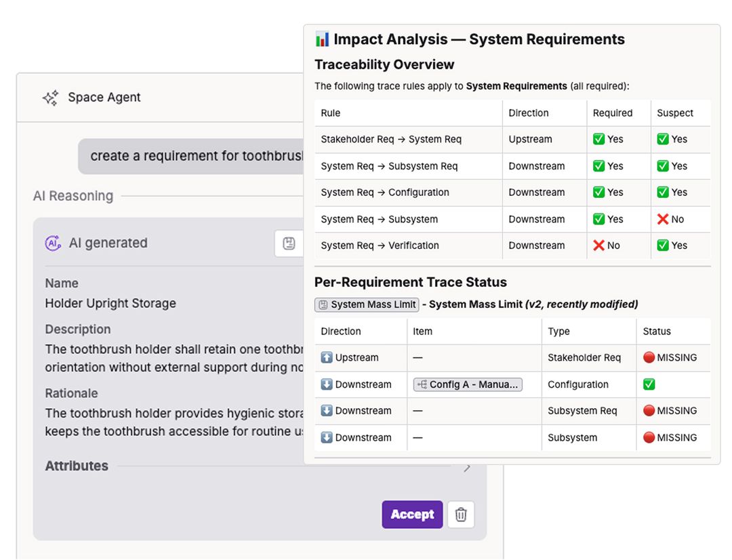This screenshot has width=732, height=560.
Task: Click Required check for Stakeholder Req → System Req
Action: (599, 139)
